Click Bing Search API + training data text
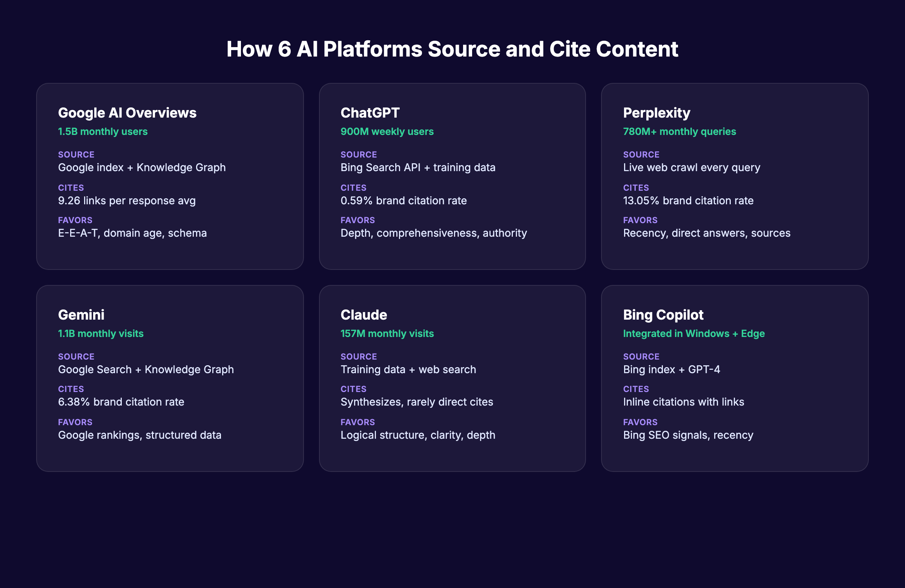 417,167
